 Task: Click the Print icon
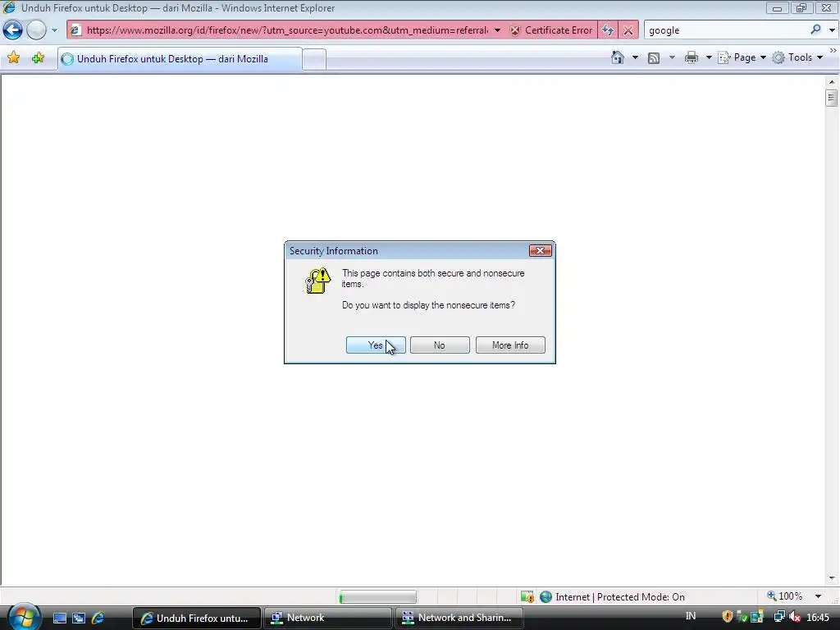click(692, 57)
